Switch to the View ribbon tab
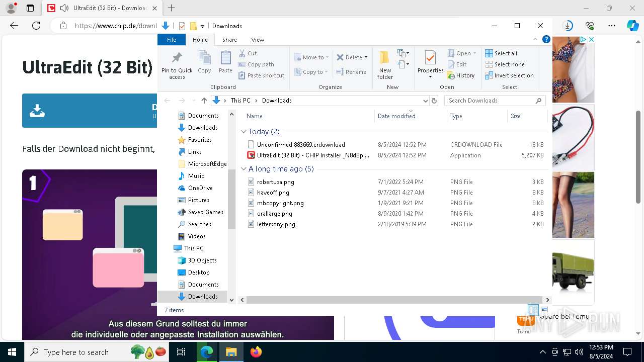This screenshot has height=362, width=644. (258, 40)
